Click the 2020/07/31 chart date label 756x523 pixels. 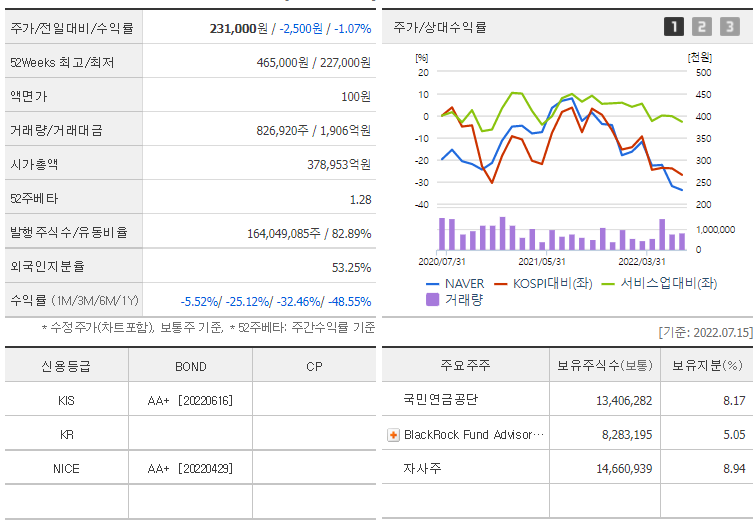tap(442, 262)
